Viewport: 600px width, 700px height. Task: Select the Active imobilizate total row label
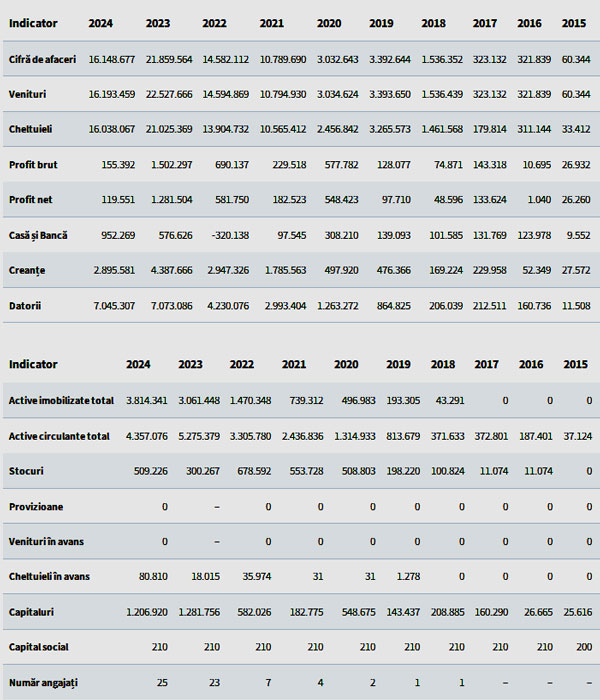61,400
